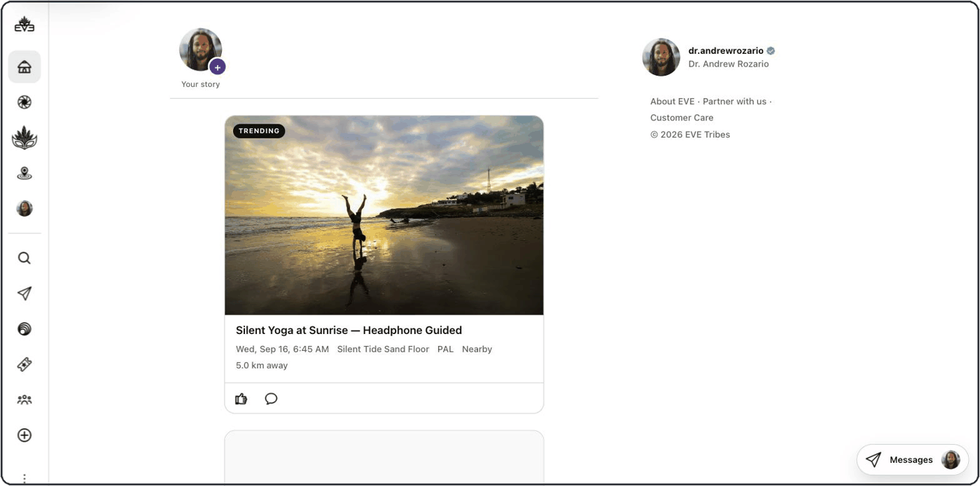Click the verified badge next to dr.andrewrozario
Viewport: 980px width, 486px height.
click(x=771, y=51)
